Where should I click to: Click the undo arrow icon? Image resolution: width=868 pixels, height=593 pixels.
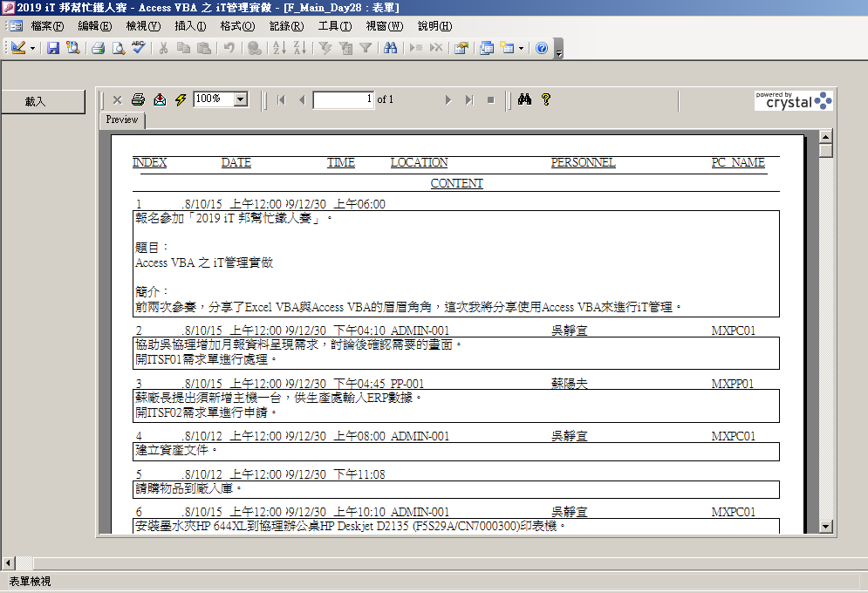(x=229, y=48)
